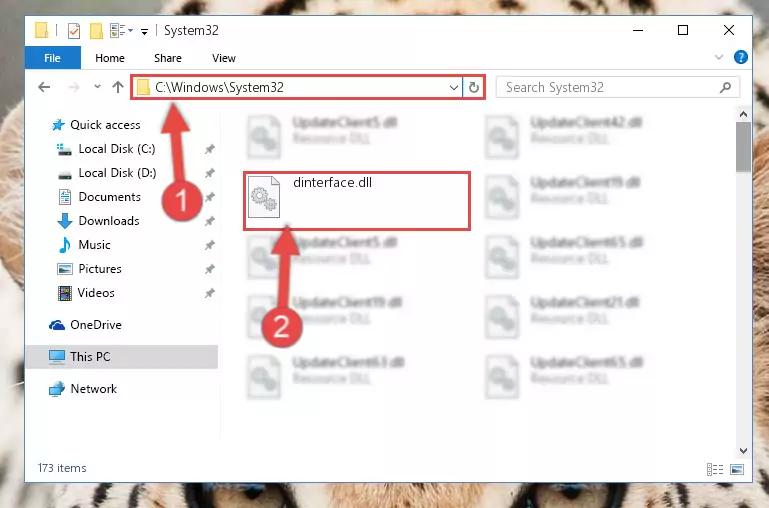769x508 pixels.
Task: Switch to the View ribbon tab
Action: tap(224, 58)
